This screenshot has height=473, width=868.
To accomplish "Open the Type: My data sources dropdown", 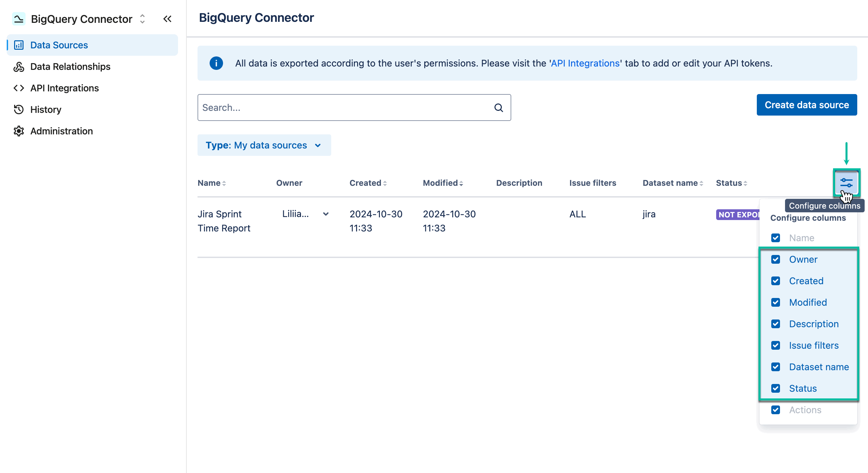I will (x=264, y=145).
